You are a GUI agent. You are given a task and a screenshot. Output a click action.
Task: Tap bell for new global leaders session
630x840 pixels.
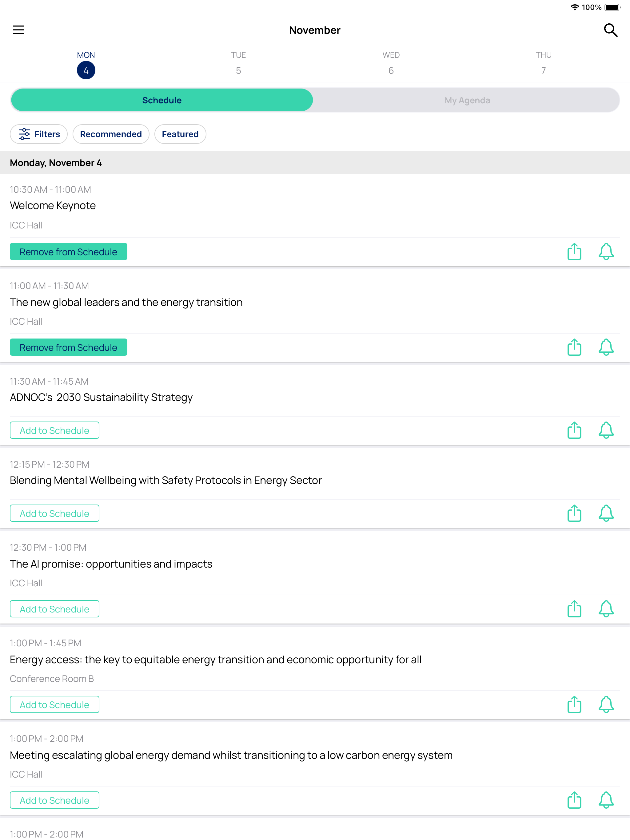click(606, 347)
